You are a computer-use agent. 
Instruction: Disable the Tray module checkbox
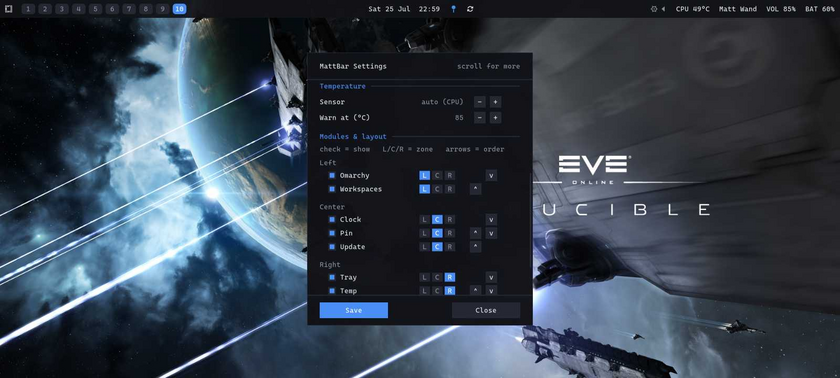tap(332, 277)
